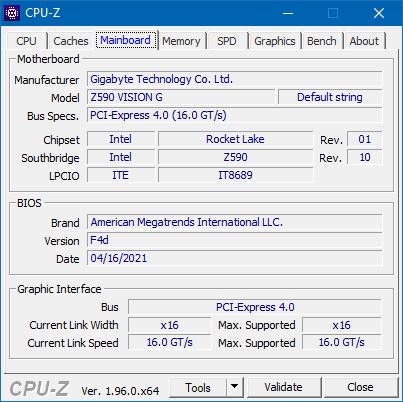Screen dimensions: 403x402
Task: Expand the Tools dropdown arrow
Action: point(235,388)
